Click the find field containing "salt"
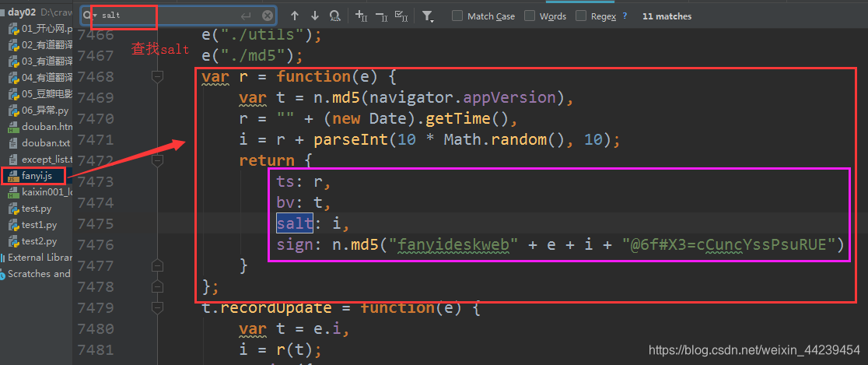Screen dimensions: 868x365 tap(178, 16)
